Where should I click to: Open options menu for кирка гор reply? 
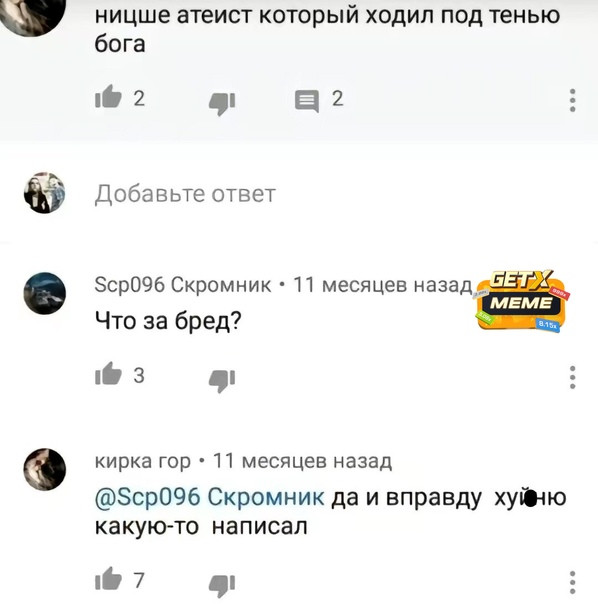pyautogui.click(x=573, y=583)
